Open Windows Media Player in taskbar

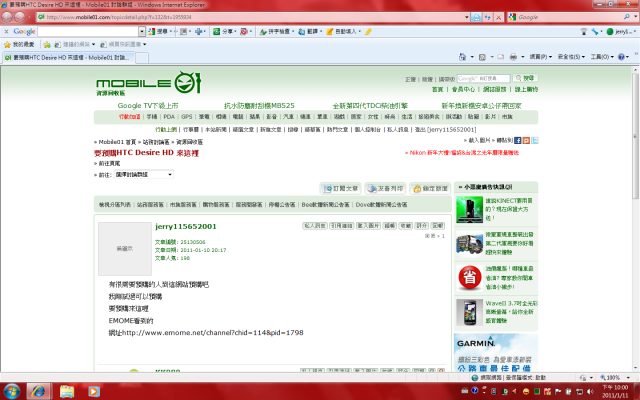(x=93, y=391)
